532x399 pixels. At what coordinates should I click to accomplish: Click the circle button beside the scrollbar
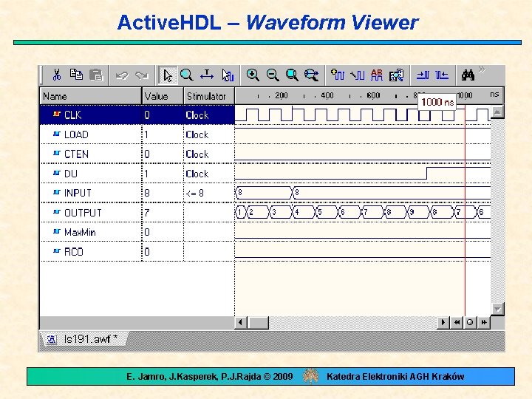point(470,322)
